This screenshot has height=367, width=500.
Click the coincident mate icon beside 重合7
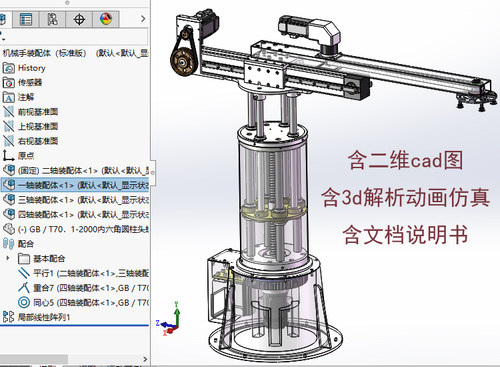[24, 287]
